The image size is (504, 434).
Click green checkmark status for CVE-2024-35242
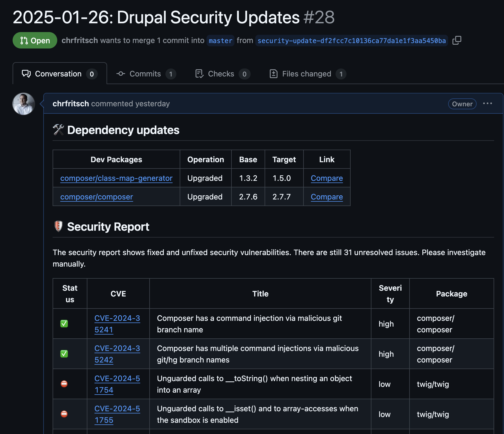[64, 354]
